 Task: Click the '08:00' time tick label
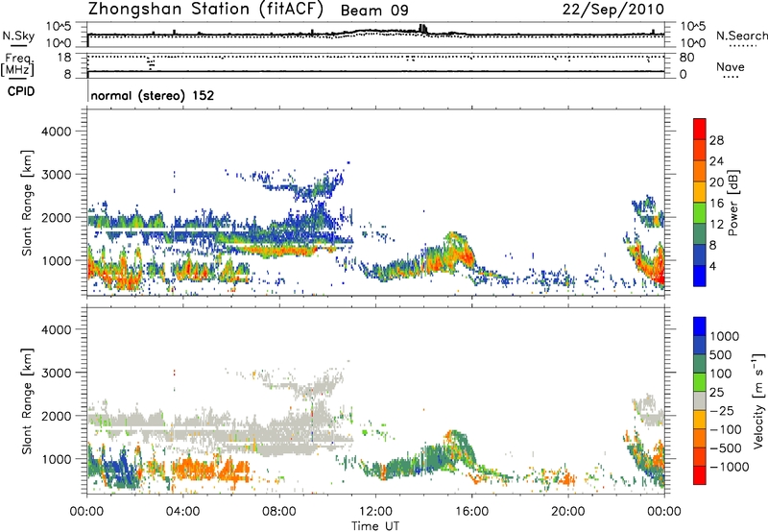[279, 512]
